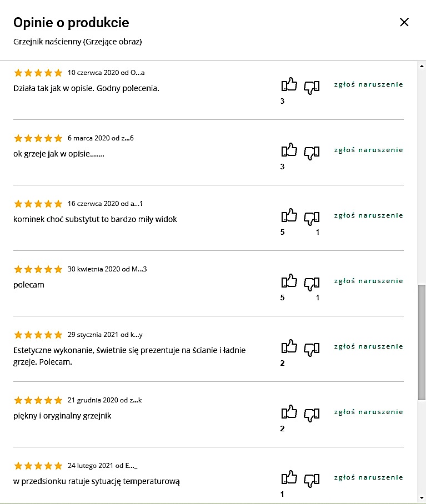Dislike the 'kominek choć substytut' review
This screenshot has height=504, width=426.
coord(312,218)
